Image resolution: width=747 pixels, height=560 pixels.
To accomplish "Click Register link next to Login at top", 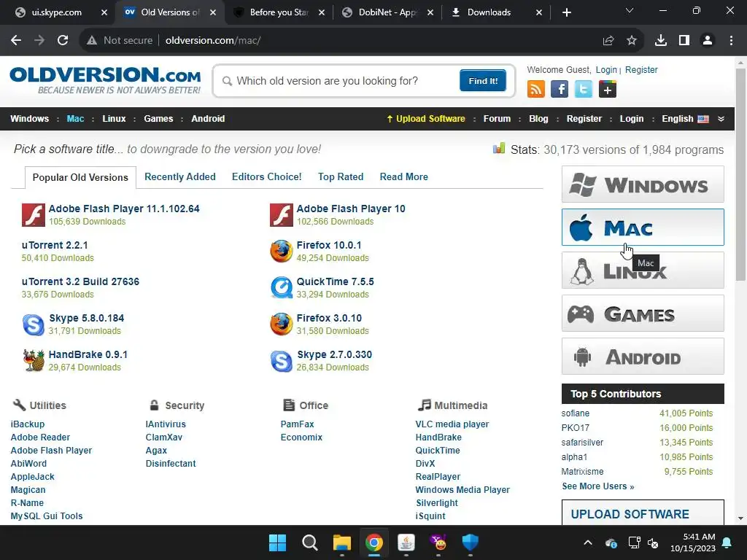I will 641,69.
